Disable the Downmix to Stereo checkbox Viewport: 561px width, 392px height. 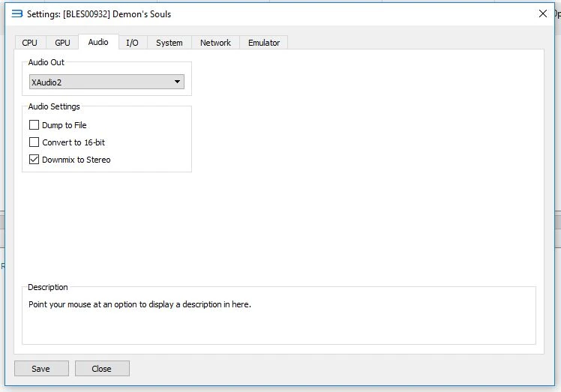pos(34,160)
